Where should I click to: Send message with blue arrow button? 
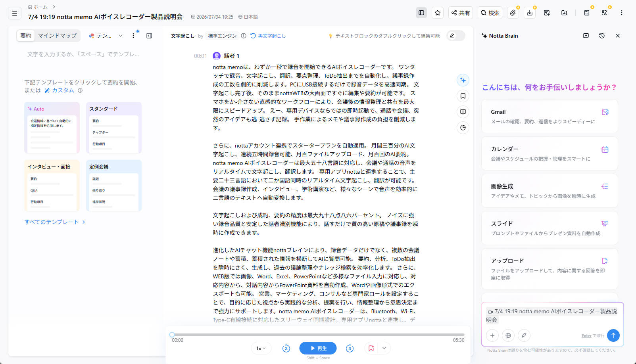tap(613, 335)
